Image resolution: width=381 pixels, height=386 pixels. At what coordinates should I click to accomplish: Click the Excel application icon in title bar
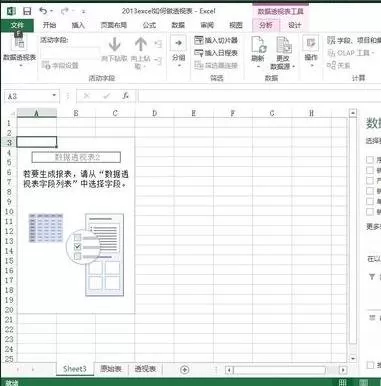tap(11, 11)
